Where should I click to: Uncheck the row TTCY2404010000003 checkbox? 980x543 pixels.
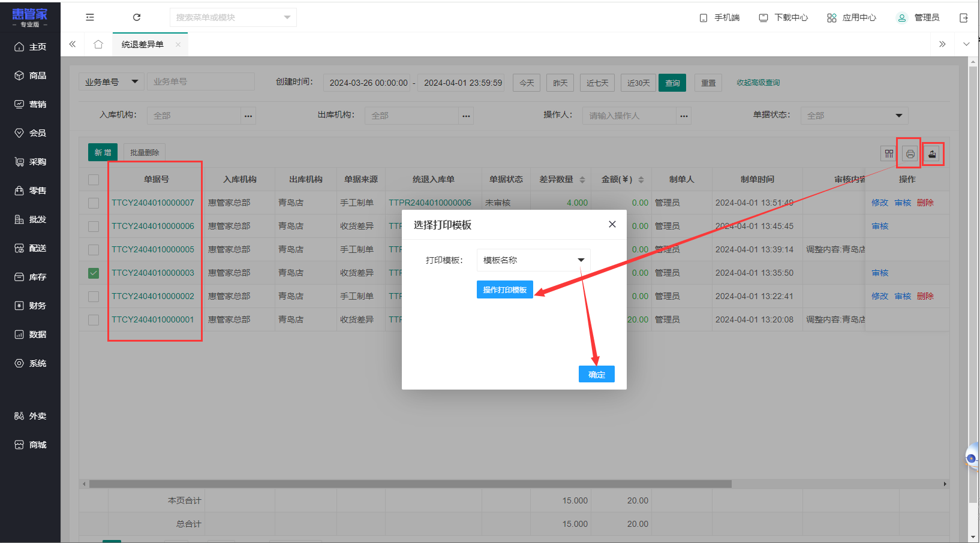(x=94, y=273)
